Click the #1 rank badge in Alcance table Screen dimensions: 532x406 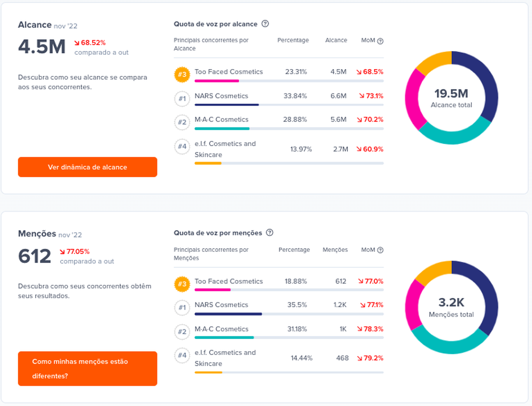[182, 99]
